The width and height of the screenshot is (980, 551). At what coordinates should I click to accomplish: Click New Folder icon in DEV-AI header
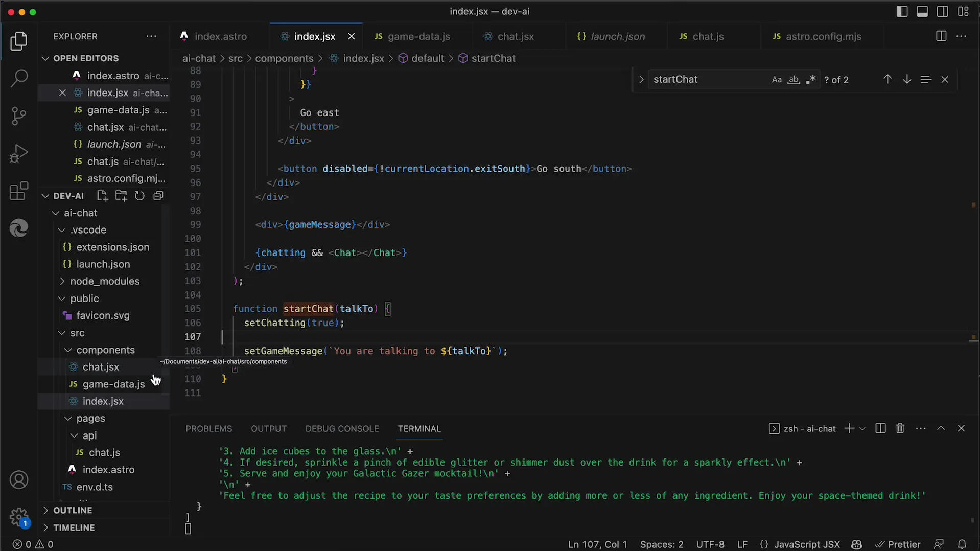point(121,196)
